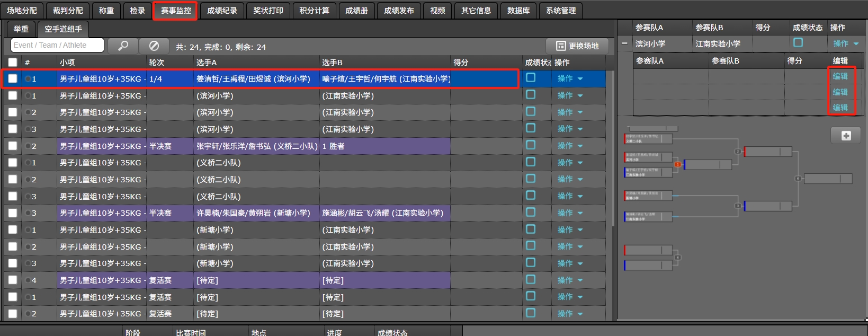Screen dimensions: 868x336
Task: Check the box for 张宇轩 semifinal row
Action: 13,146
